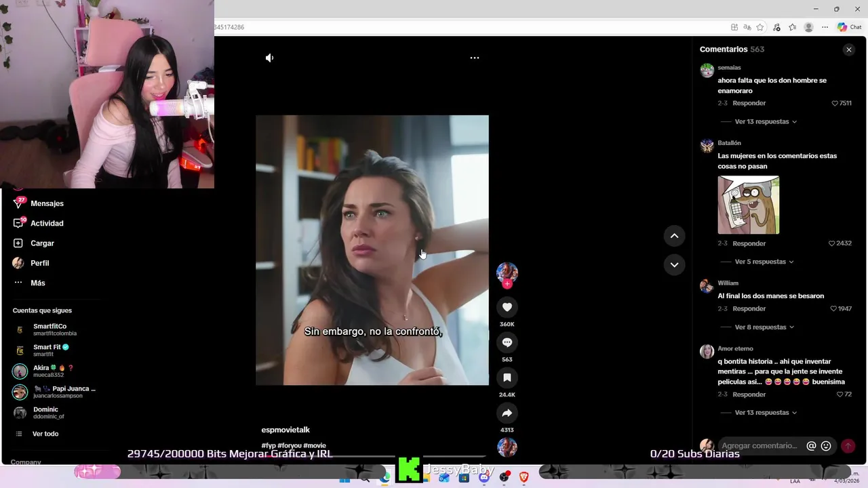Open Perfil in the sidebar
Screen dimensions: 868x488
(39, 263)
